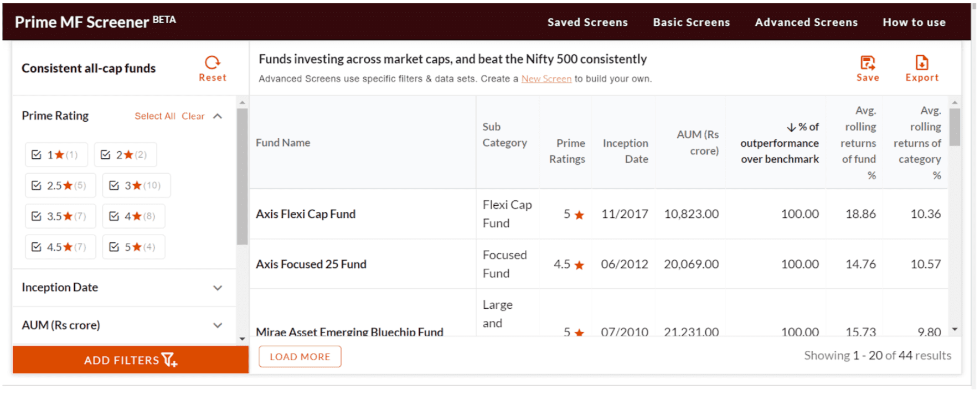Click the Consistent all-cap funds title
Viewport: 980px width, 395px height.
click(x=89, y=68)
